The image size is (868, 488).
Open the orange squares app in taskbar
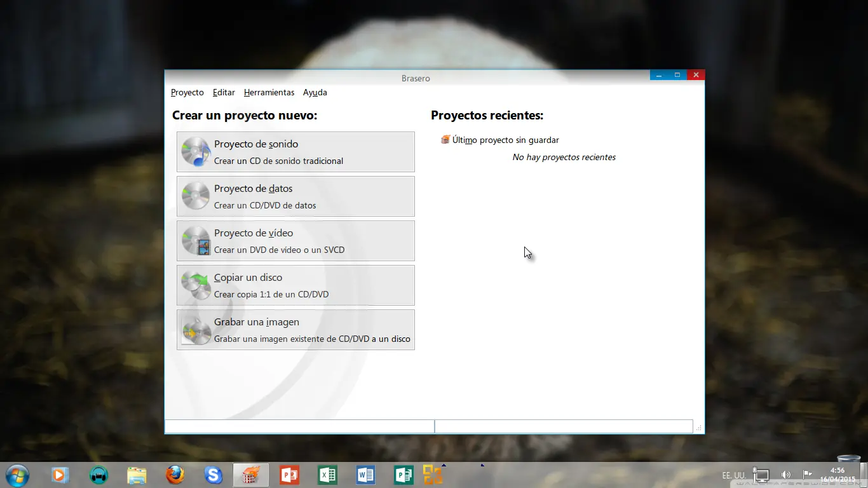click(433, 475)
